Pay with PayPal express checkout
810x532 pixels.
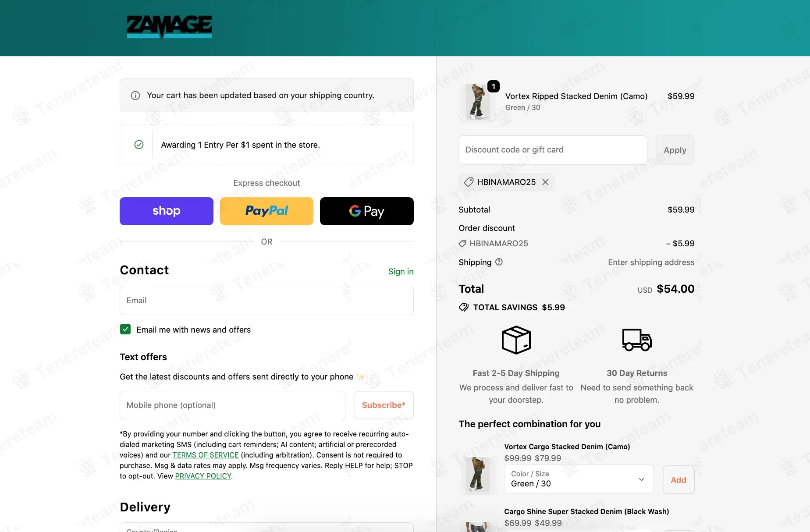pyautogui.click(x=266, y=211)
